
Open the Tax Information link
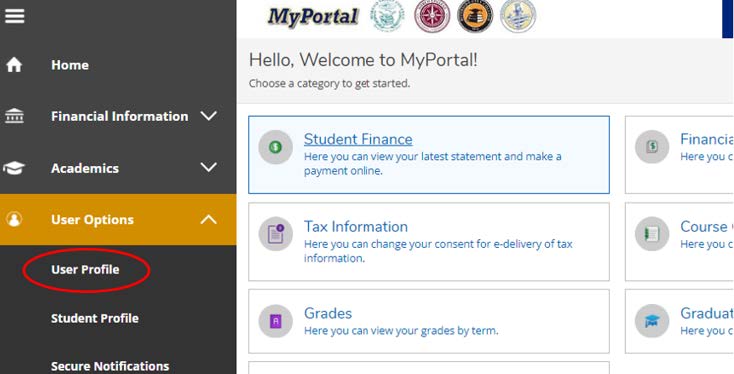click(x=356, y=227)
